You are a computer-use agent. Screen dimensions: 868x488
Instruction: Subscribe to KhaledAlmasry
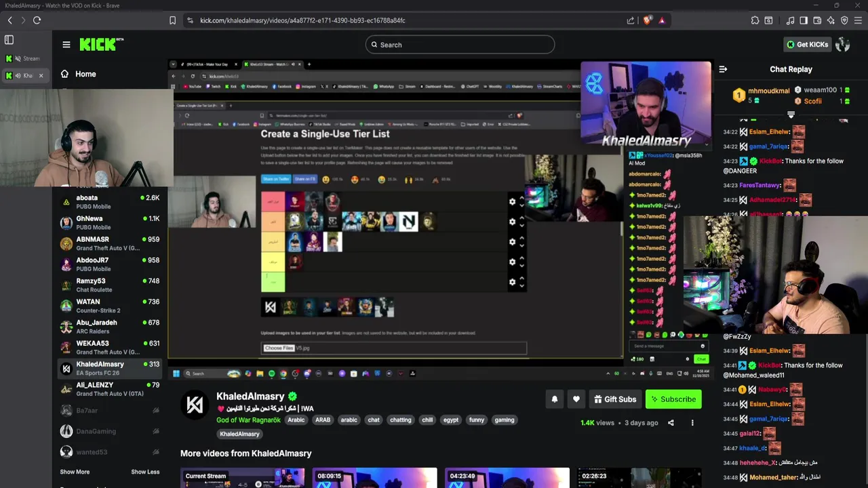(x=673, y=399)
